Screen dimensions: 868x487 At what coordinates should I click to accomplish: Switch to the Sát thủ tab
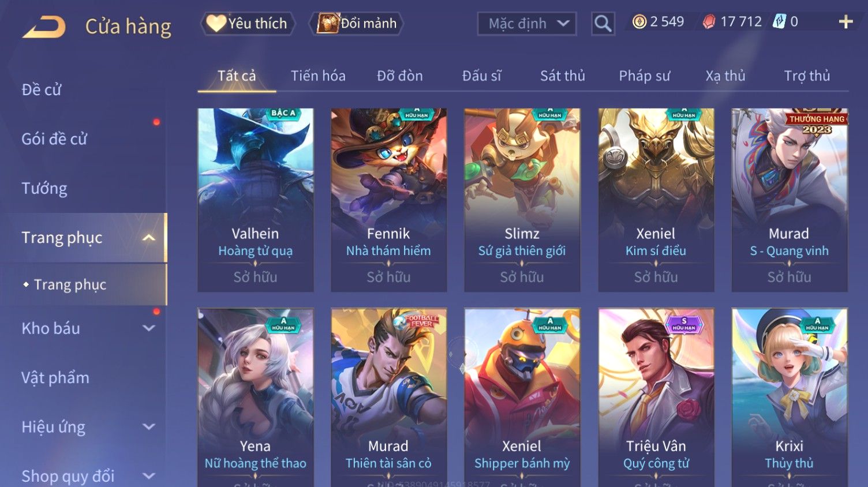tap(562, 76)
